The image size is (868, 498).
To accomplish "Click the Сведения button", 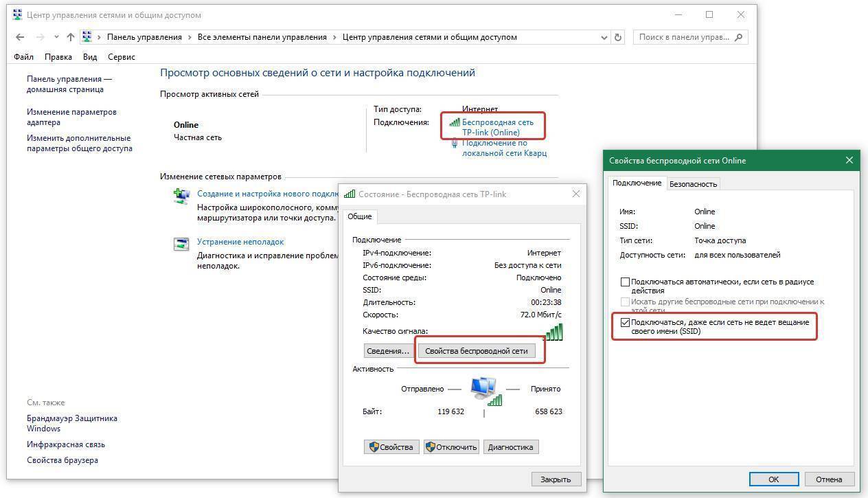I will (x=388, y=350).
